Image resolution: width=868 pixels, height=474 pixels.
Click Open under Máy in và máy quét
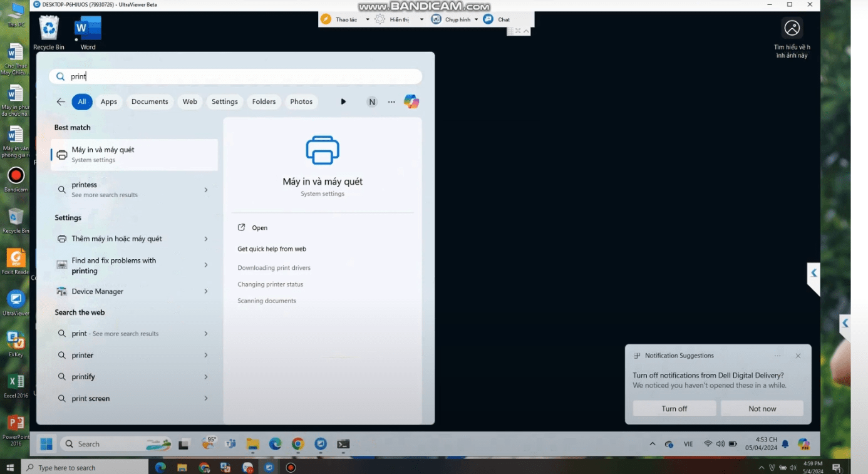[259, 228]
